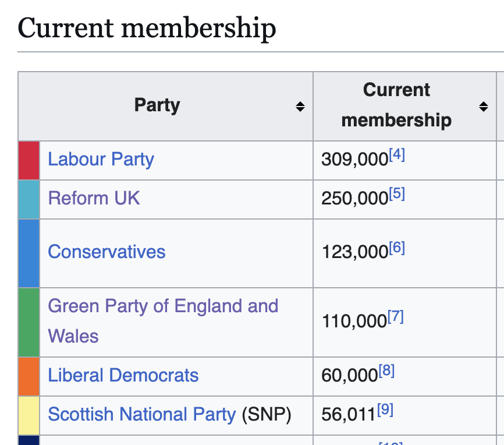This screenshot has height=445, width=504.
Task: Open citation 9 for SNP membership
Action: click(385, 410)
